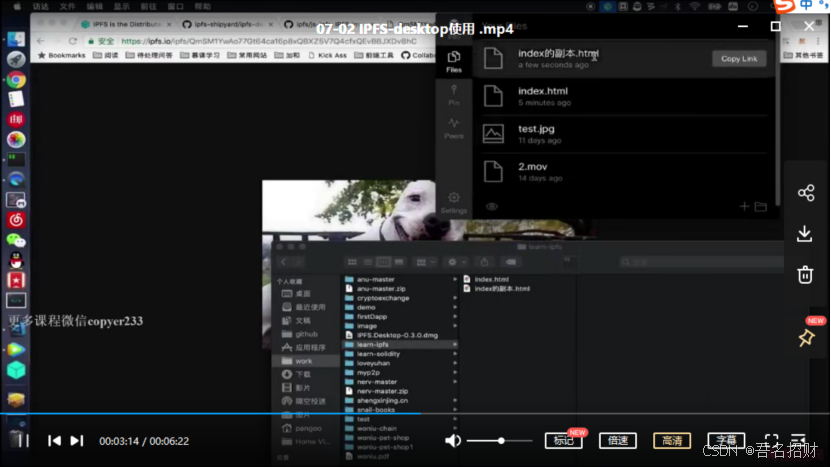
Task: Open the Peers section in IPFS Desktop
Action: coord(454,128)
